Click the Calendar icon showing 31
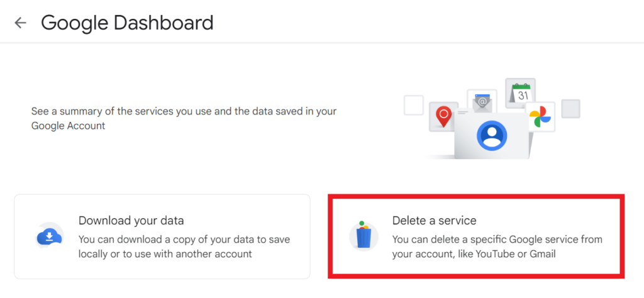The image size is (644, 298). tap(521, 93)
